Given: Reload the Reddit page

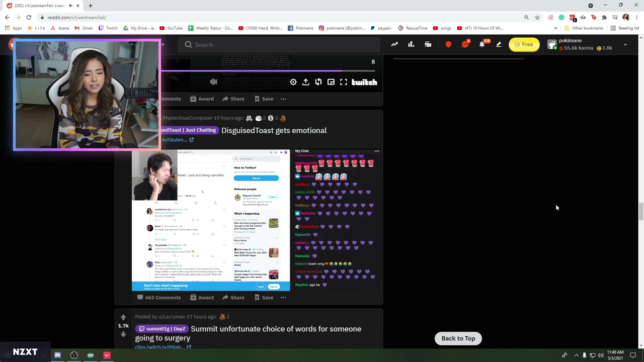Looking at the screenshot, I should tap(29, 18).
